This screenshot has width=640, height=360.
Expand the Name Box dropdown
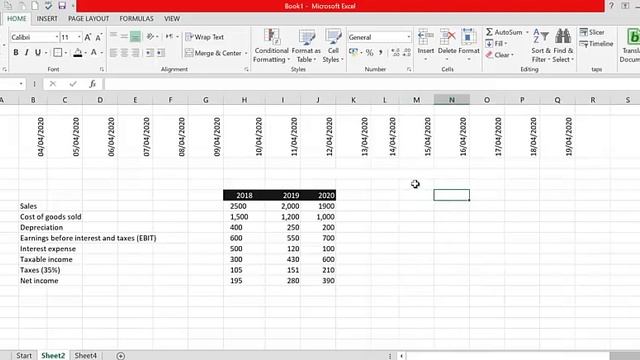(21, 84)
